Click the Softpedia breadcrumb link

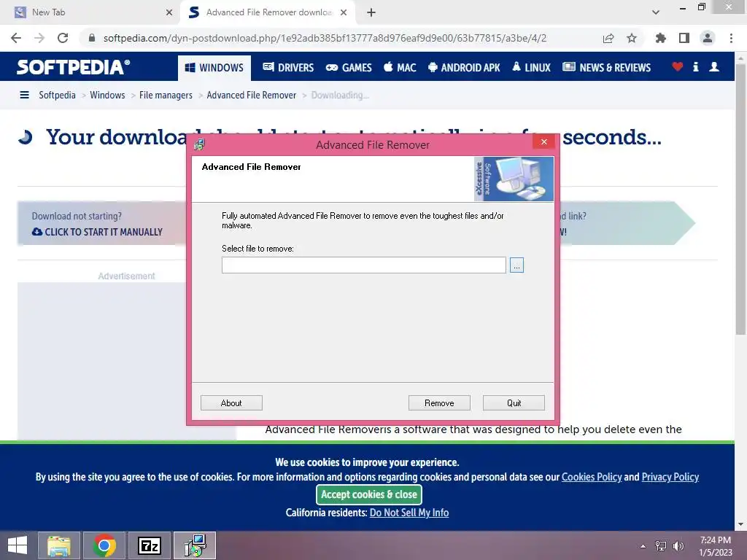57,95
